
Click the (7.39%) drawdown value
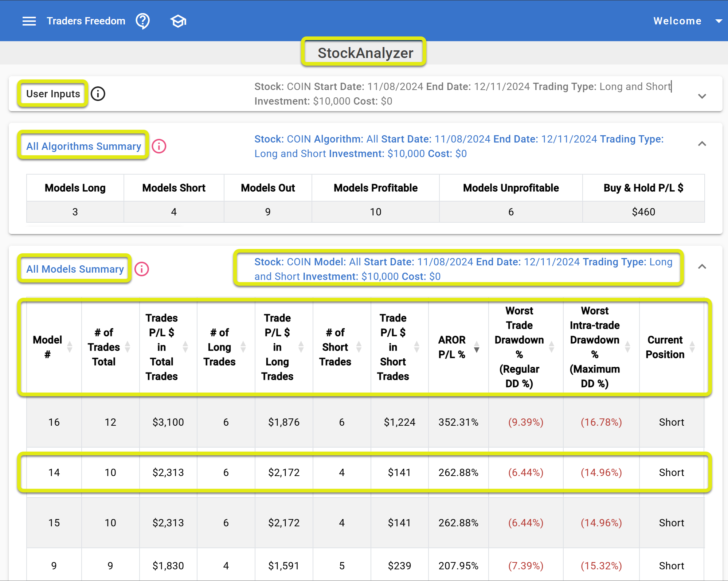[526, 566]
